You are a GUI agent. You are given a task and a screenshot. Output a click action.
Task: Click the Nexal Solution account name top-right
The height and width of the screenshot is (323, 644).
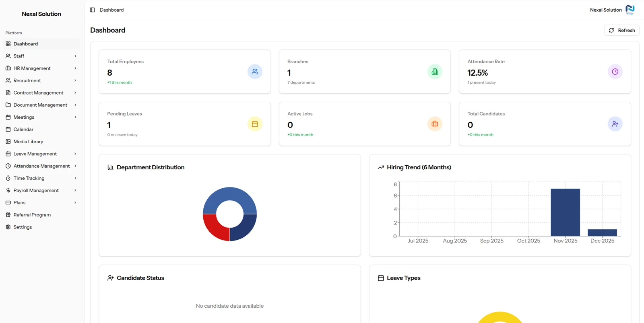606,10
